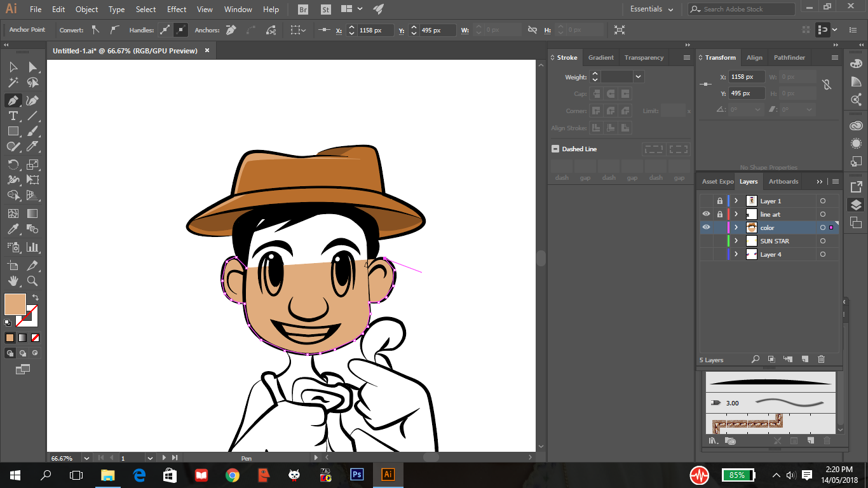Choose the Curvature tool
Viewport: 868px width, 488px height.
[x=32, y=100]
